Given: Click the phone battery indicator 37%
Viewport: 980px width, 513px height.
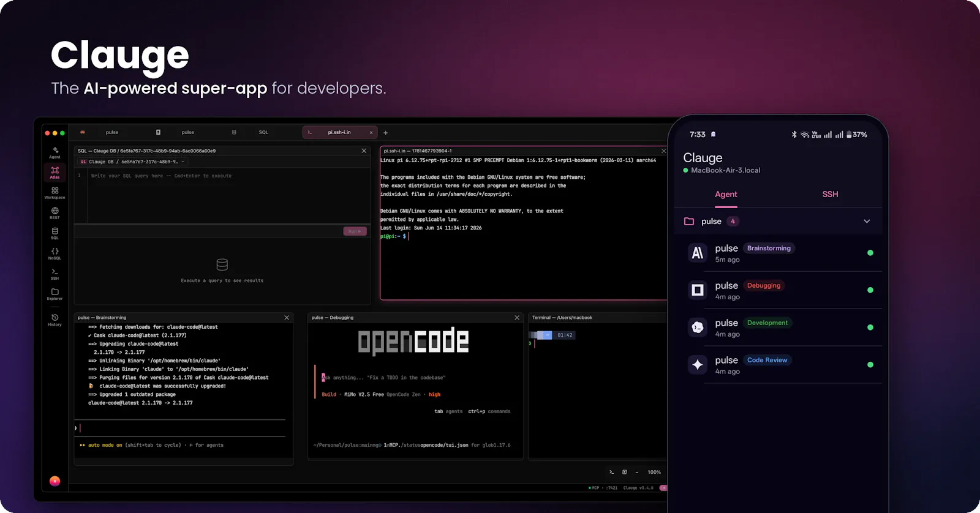Looking at the screenshot, I should click(x=856, y=135).
